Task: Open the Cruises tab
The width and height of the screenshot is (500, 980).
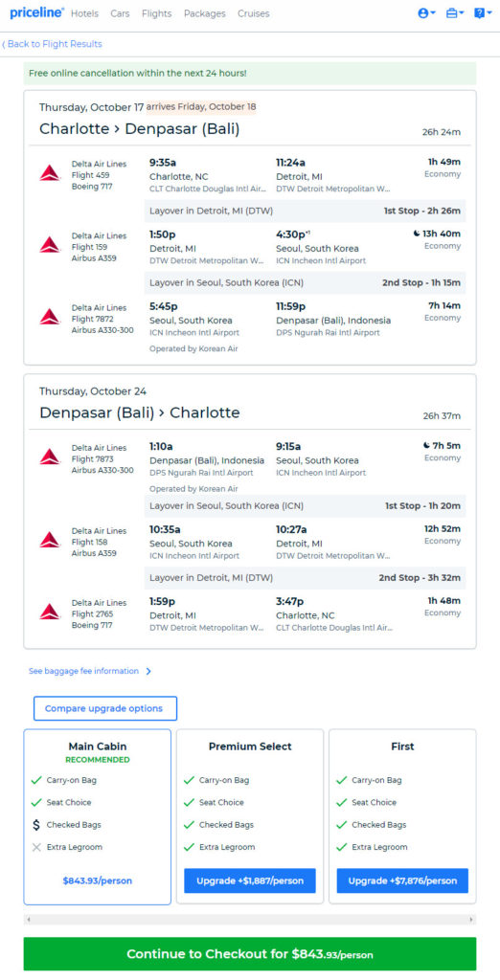Action: coord(254,13)
